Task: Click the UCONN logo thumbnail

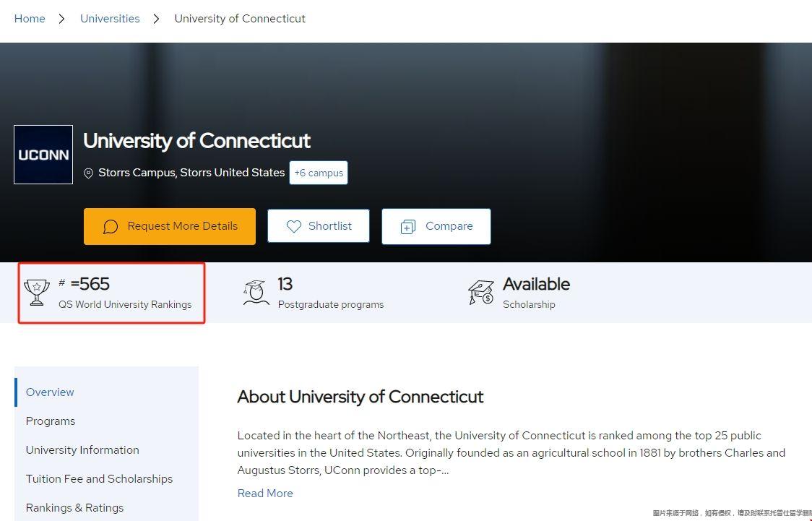Action: tap(43, 155)
